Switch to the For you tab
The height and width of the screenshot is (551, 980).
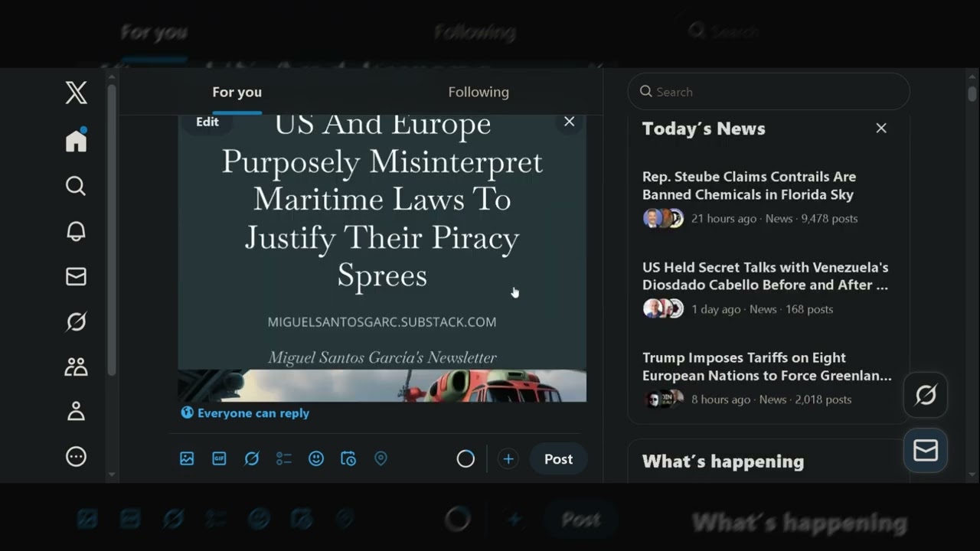(x=237, y=92)
